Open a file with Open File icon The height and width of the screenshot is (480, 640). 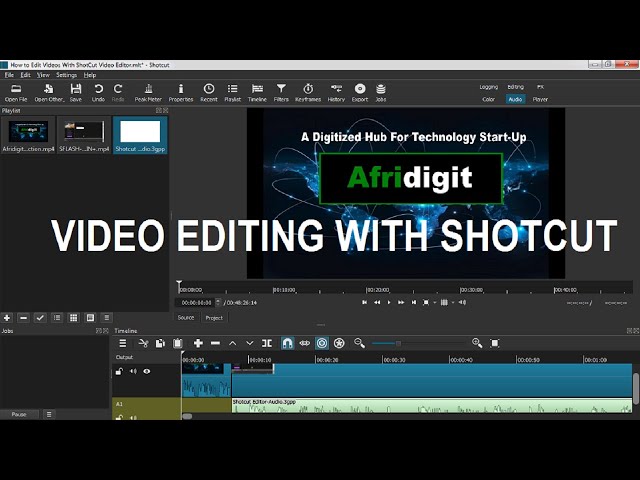(16, 93)
